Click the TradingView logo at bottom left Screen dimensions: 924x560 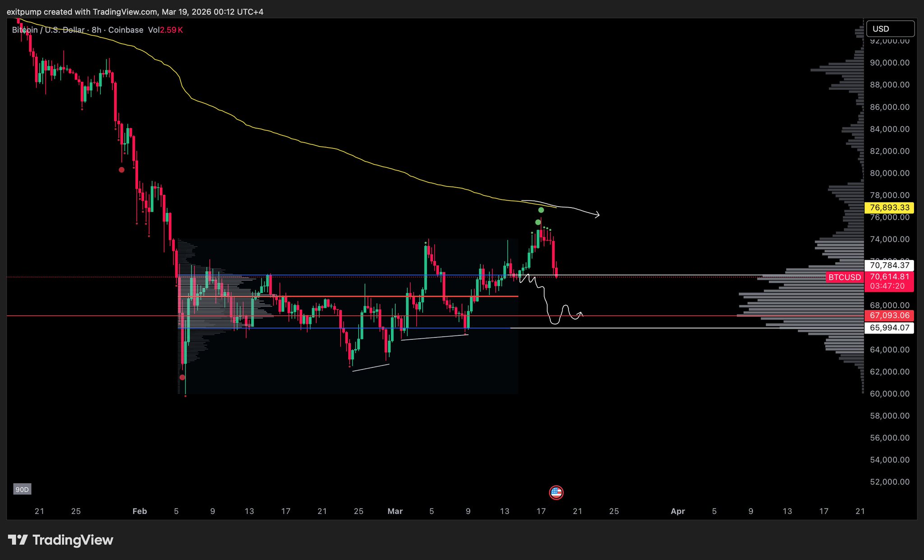[x=60, y=540]
